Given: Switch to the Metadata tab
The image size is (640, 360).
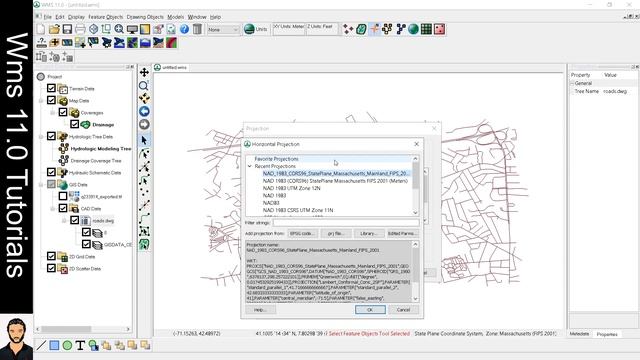Looking at the screenshot, I should tap(579, 334).
